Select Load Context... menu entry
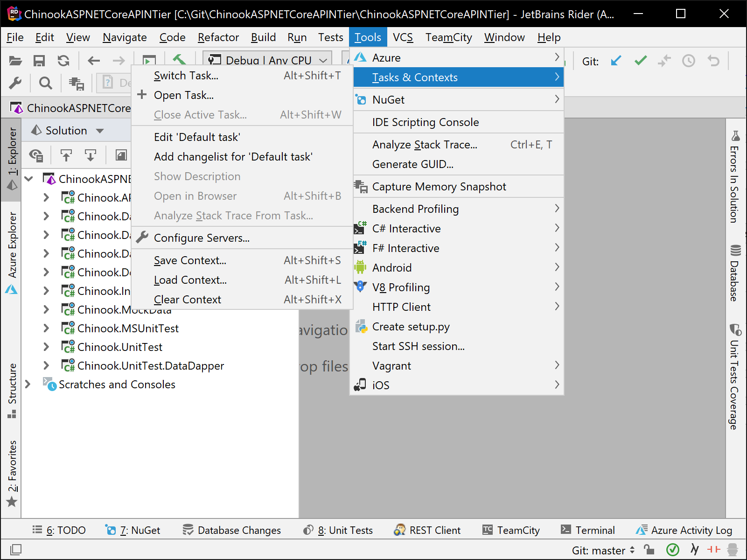This screenshot has height=560, width=747. [242, 280]
